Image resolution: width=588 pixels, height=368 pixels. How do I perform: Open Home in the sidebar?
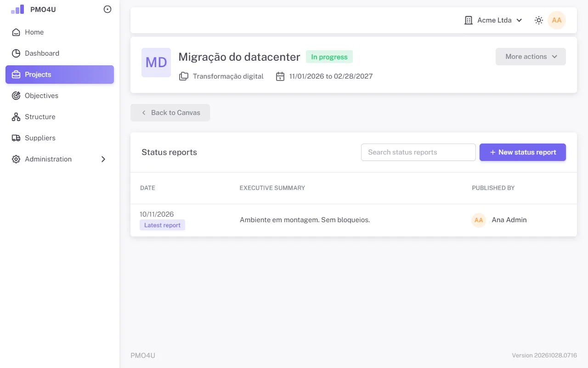point(60,32)
